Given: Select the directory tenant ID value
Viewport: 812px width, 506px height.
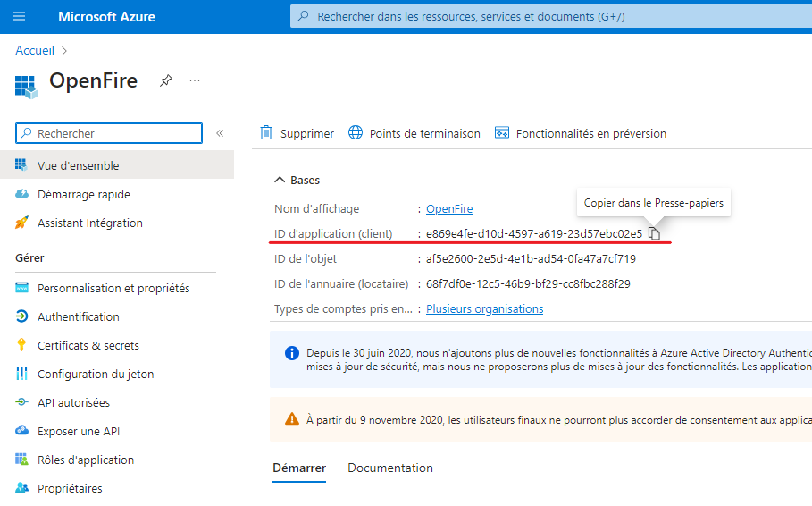Looking at the screenshot, I should [x=528, y=283].
